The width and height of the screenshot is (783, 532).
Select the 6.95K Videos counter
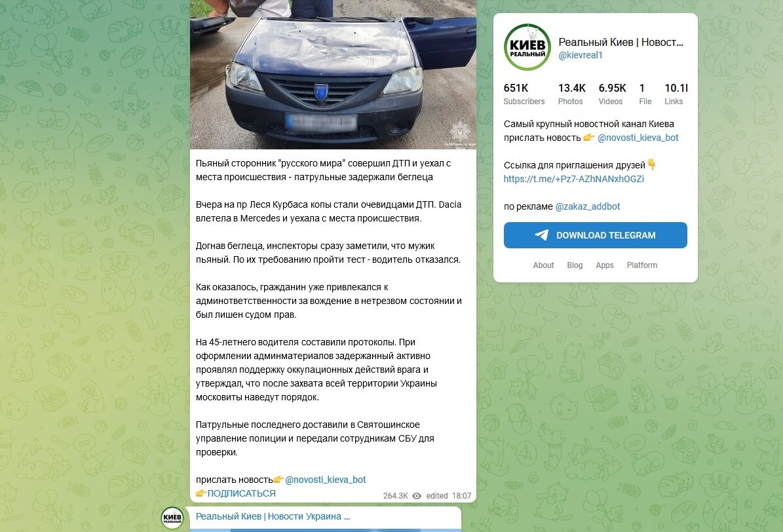tap(612, 94)
